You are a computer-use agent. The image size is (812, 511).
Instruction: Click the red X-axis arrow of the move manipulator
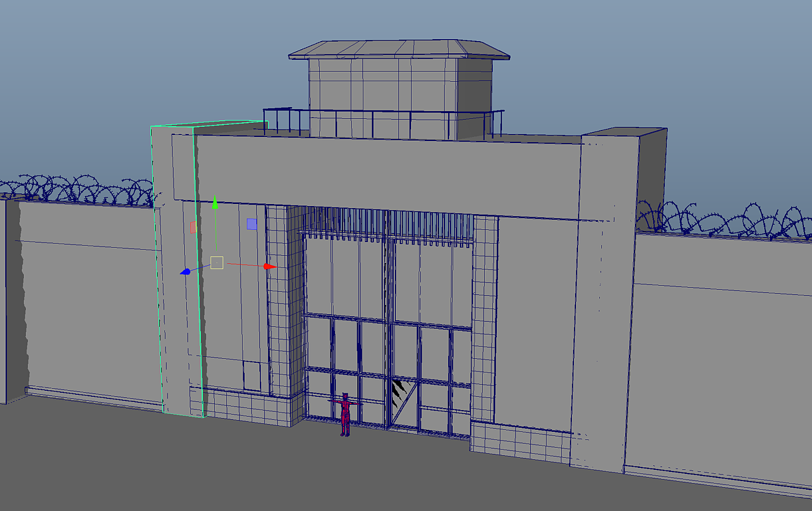click(270, 266)
